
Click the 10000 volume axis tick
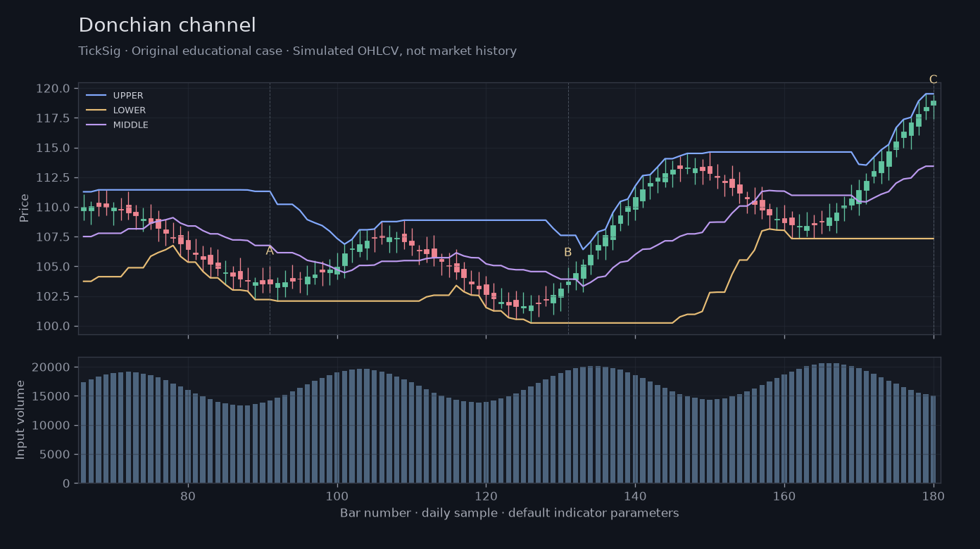pos(52,426)
